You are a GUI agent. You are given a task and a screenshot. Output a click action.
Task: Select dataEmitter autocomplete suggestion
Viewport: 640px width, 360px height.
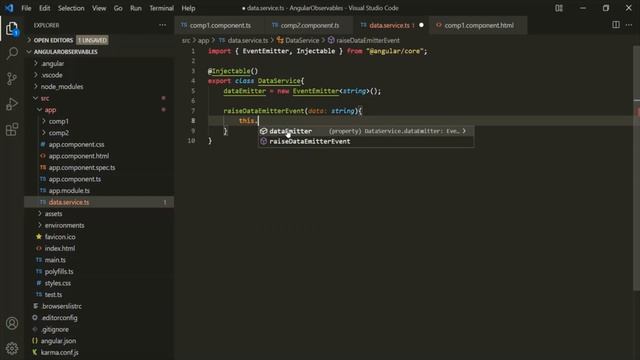click(366, 131)
